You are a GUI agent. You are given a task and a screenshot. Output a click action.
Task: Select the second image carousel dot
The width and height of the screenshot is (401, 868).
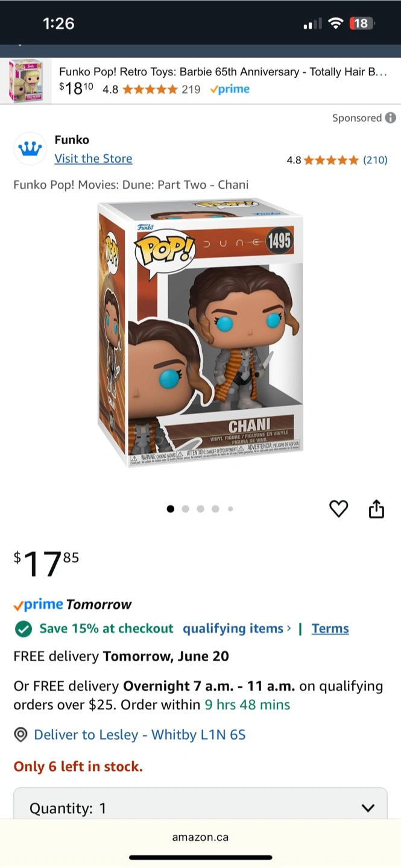(x=185, y=509)
